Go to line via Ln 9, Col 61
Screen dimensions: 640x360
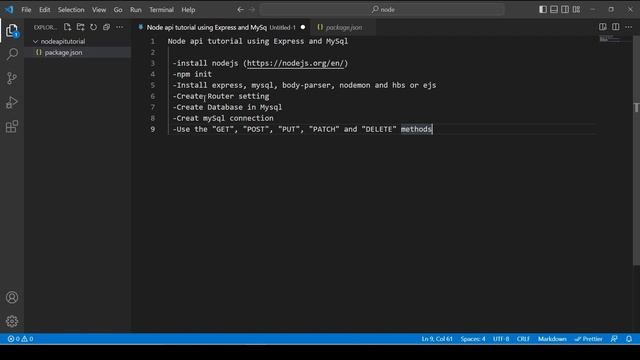(437, 339)
